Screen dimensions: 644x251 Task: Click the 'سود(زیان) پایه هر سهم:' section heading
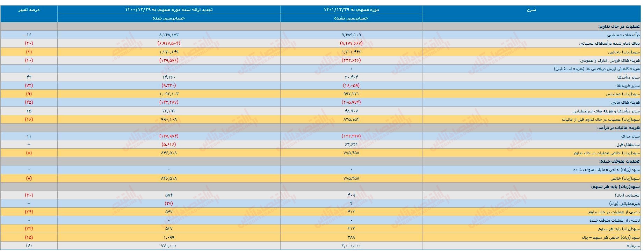pos(615,187)
